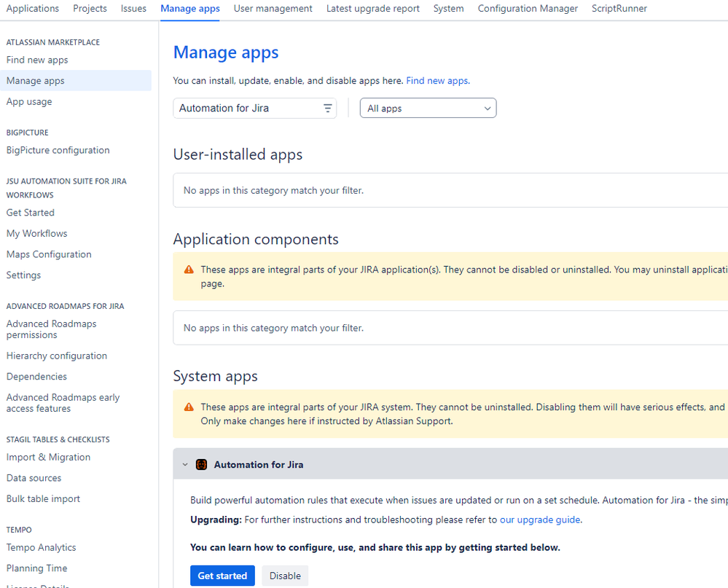Open the Issues tab
The width and height of the screenshot is (728, 588).
point(133,8)
